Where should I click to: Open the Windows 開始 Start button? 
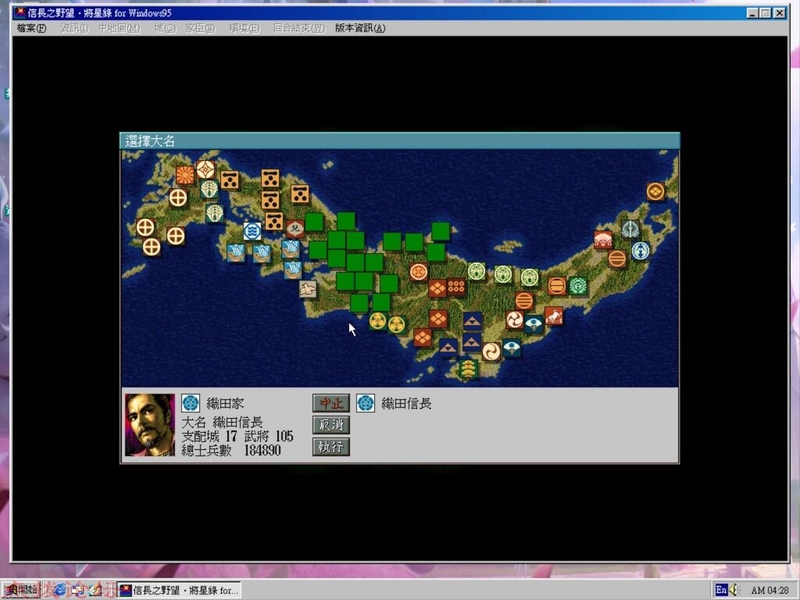pos(21,590)
